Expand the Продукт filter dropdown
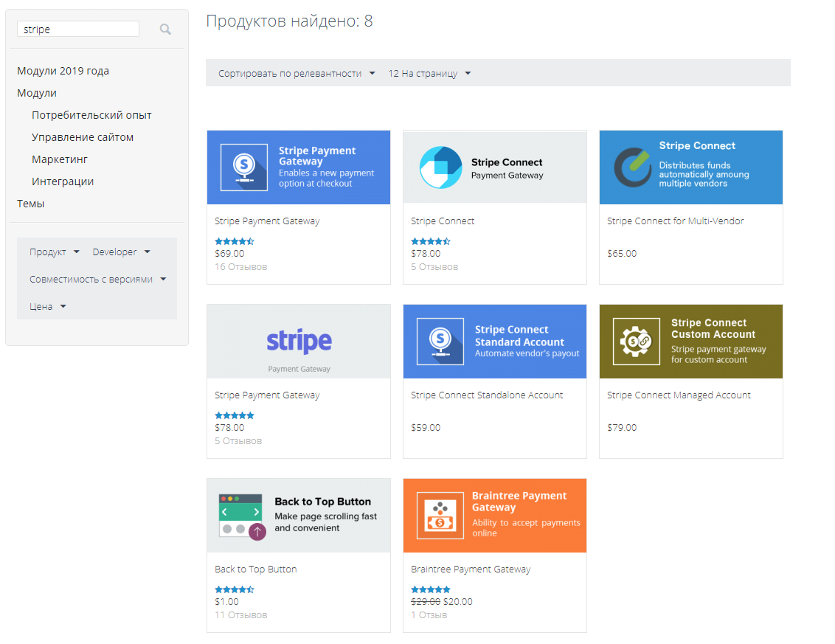This screenshot has width=835, height=644. pyautogui.click(x=55, y=252)
